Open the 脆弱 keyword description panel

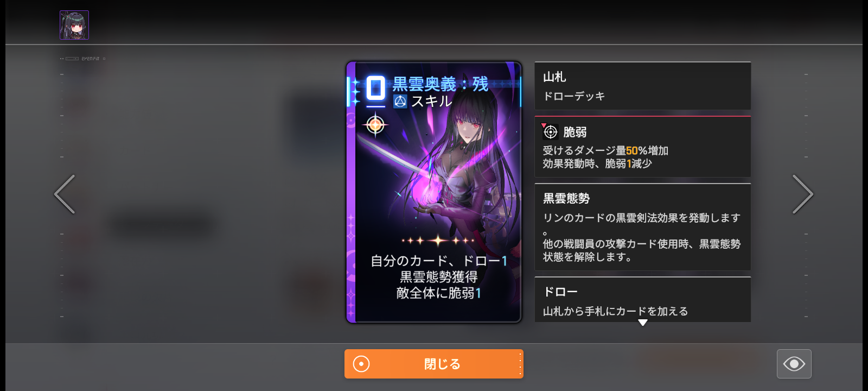click(x=643, y=147)
